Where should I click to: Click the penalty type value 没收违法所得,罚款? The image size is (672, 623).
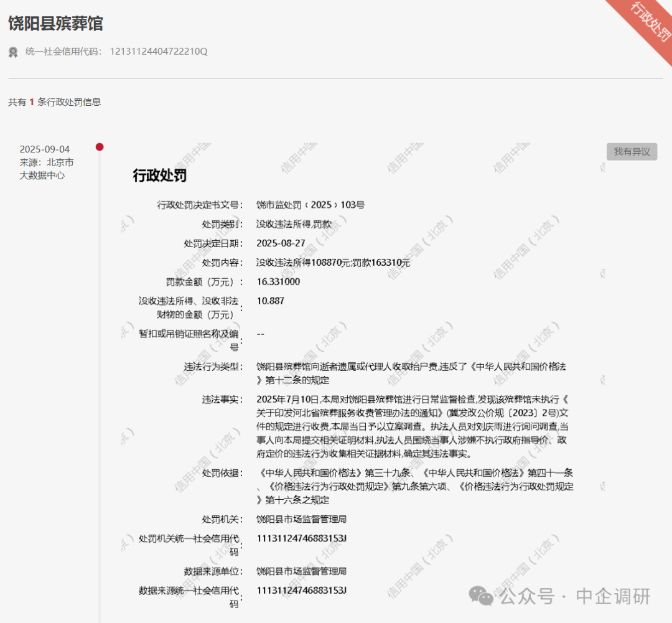(294, 224)
